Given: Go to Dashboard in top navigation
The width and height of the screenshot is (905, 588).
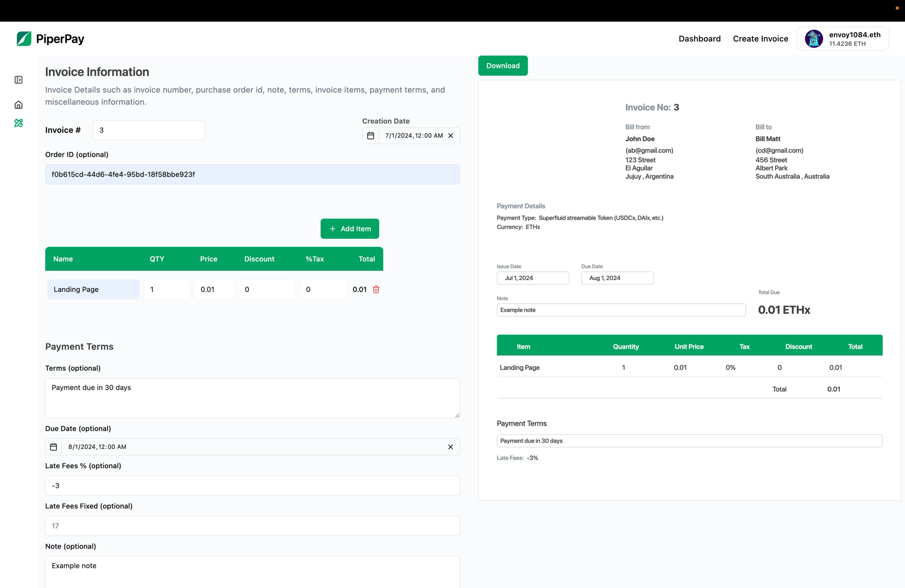Looking at the screenshot, I should point(699,39).
